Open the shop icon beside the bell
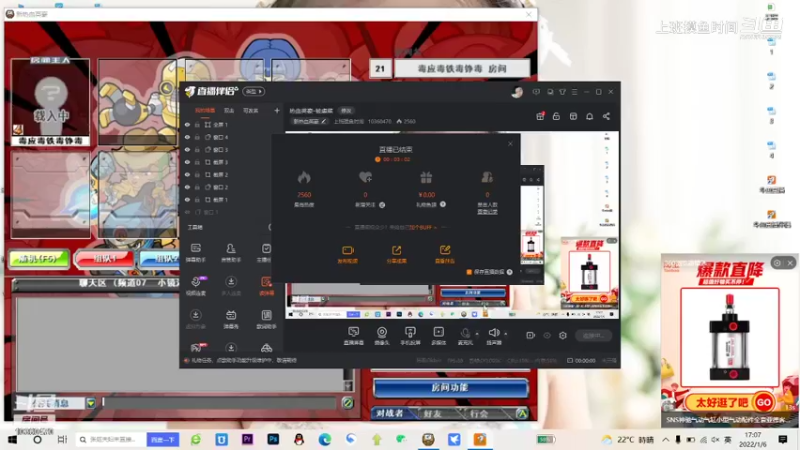The width and height of the screenshot is (800, 450). coord(573,116)
